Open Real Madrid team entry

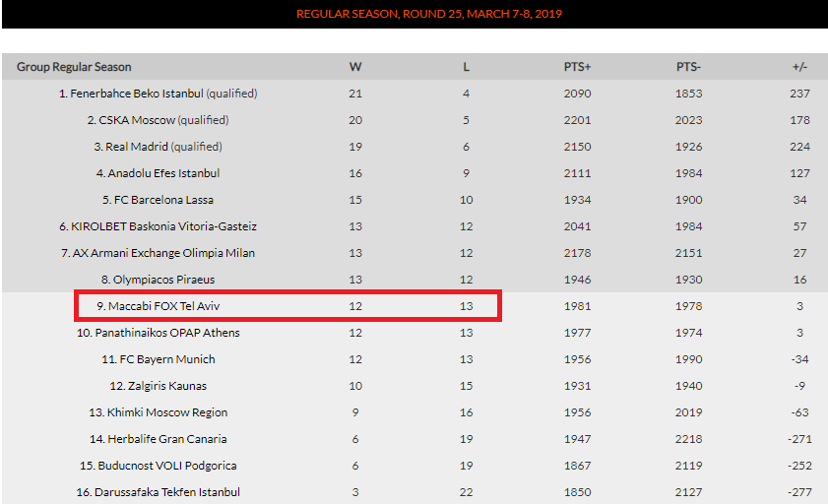[137, 147]
